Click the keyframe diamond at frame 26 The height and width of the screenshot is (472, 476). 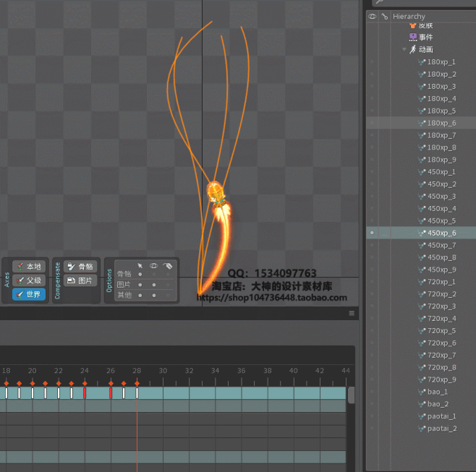pos(111,383)
